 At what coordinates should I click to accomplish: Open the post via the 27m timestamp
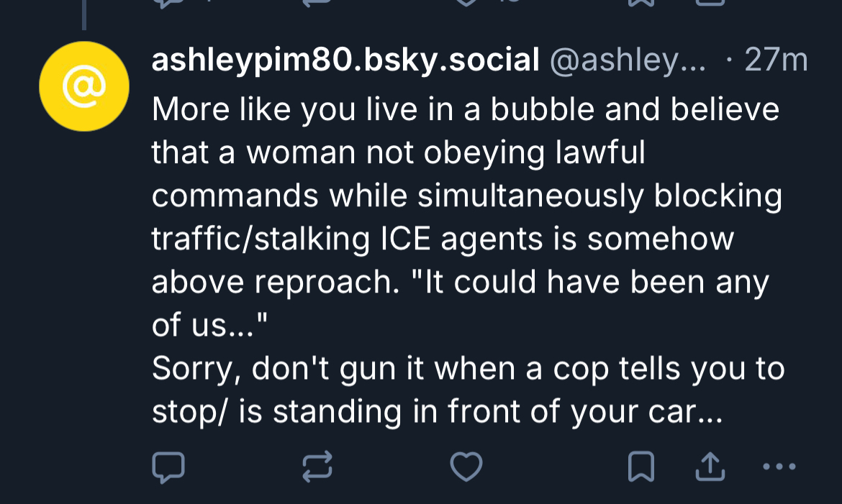point(776,62)
